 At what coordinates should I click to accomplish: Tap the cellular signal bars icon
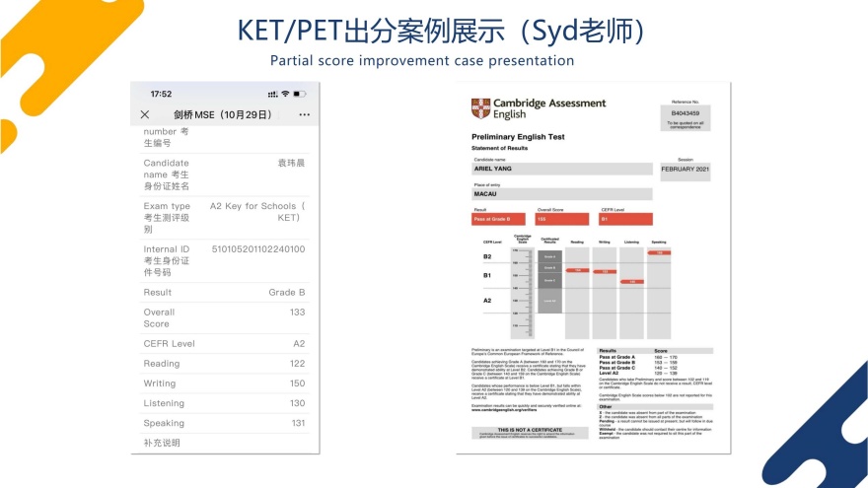click(272, 94)
